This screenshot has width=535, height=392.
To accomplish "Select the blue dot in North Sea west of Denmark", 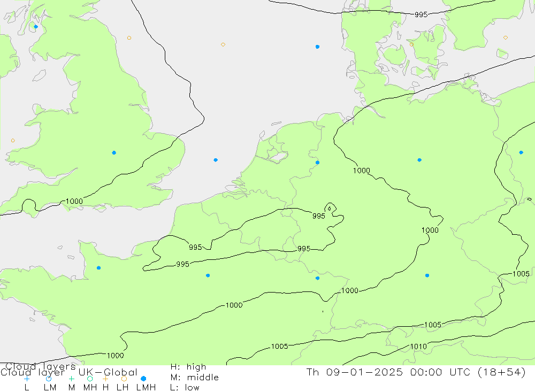I will pyautogui.click(x=317, y=47).
